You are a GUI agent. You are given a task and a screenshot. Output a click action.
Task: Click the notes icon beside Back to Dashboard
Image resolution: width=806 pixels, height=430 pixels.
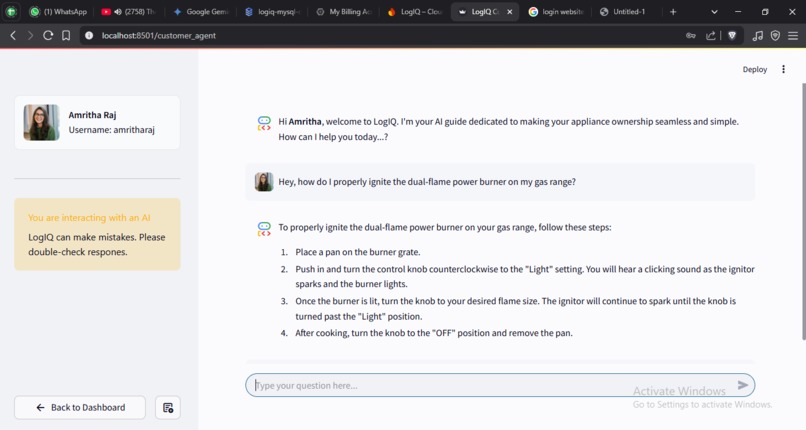click(168, 407)
